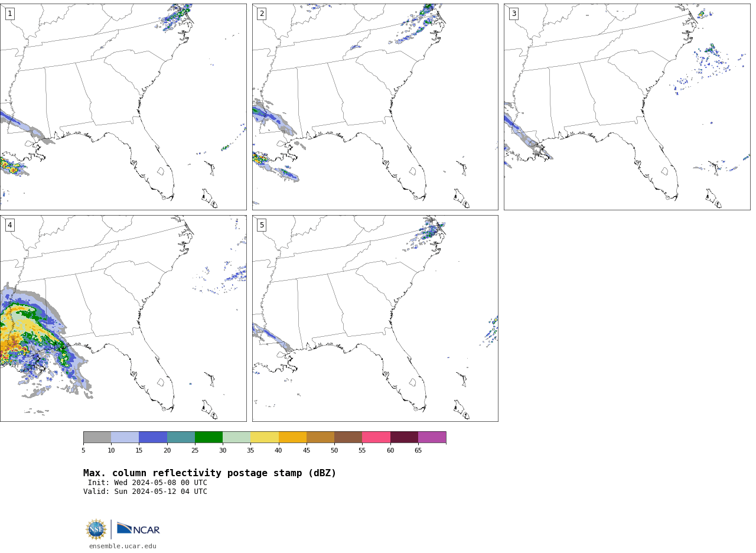Click the Valid: Sun 2024-05-12 04 UTC text
This screenshot has width=756, height=553.
(x=145, y=492)
